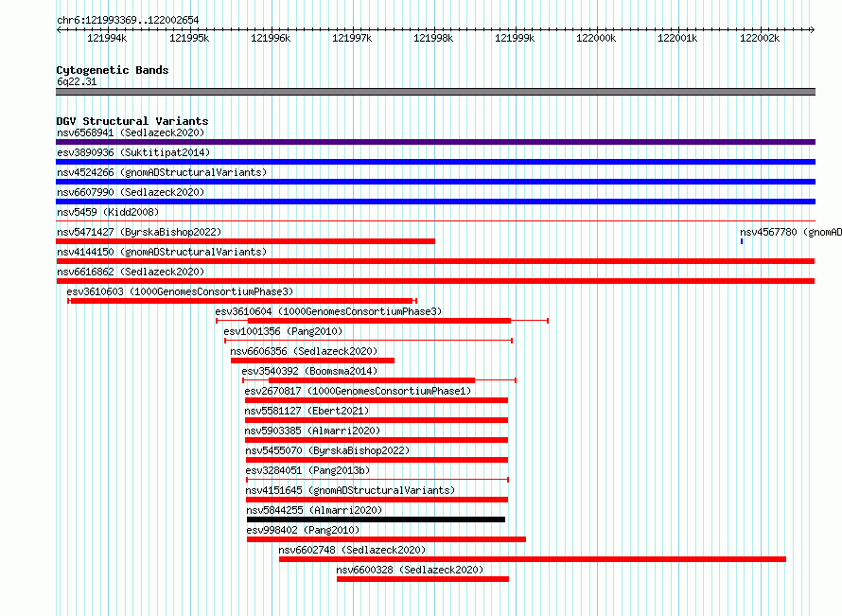Click the red bar under nsv4151645
Viewport: 842px width, 616px height.
tap(377, 500)
